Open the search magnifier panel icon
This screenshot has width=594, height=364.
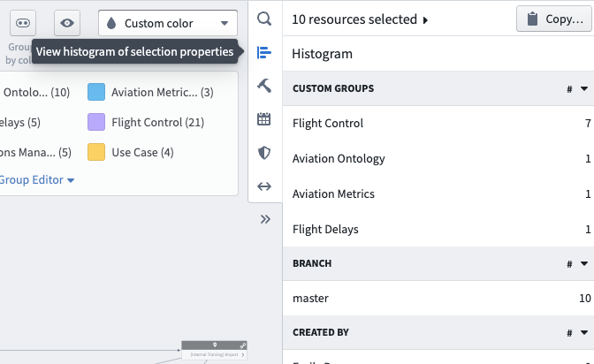coord(264,19)
